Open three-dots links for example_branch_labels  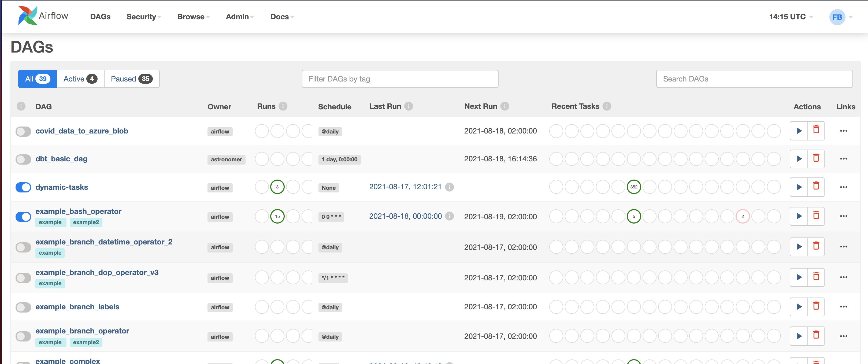(843, 307)
